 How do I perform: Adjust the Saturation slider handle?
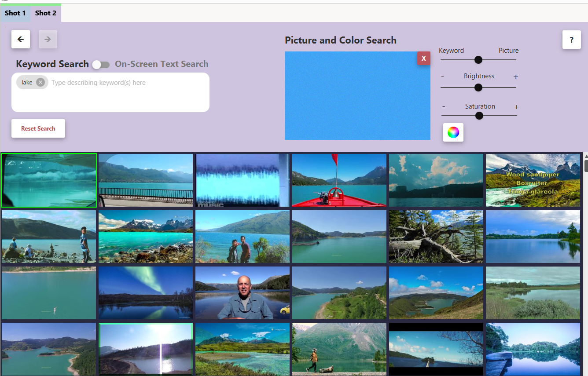(x=479, y=116)
